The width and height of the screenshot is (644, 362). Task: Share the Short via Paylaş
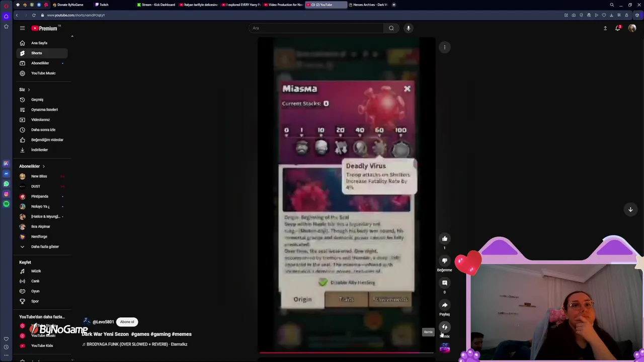445,305
